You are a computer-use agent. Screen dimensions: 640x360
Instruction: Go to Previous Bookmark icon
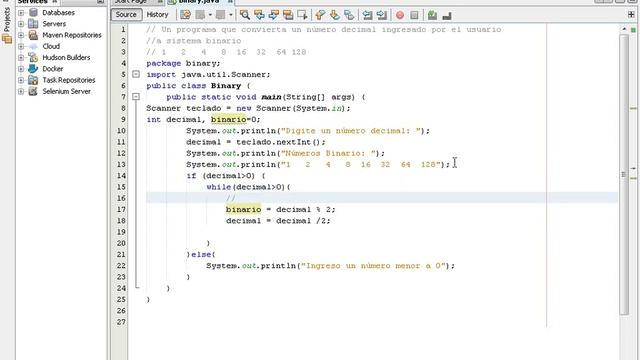[320, 15]
